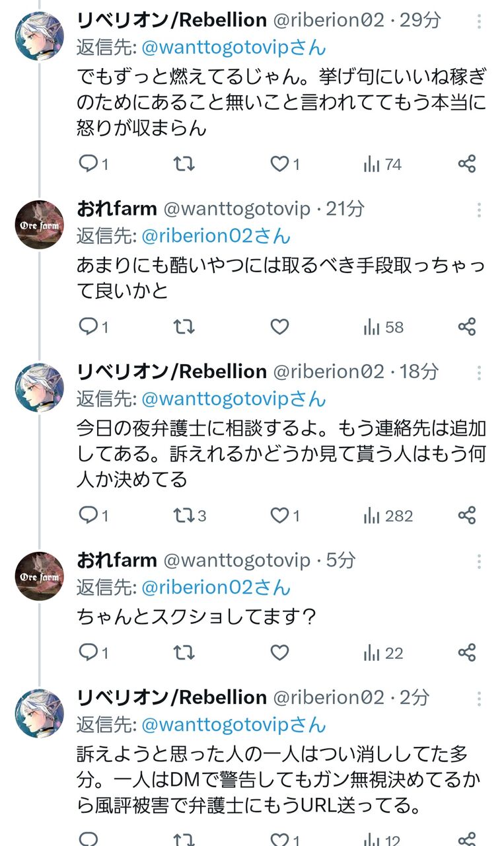
Task: Open the Ore farm profile picture at 5分
Action: 40,576
